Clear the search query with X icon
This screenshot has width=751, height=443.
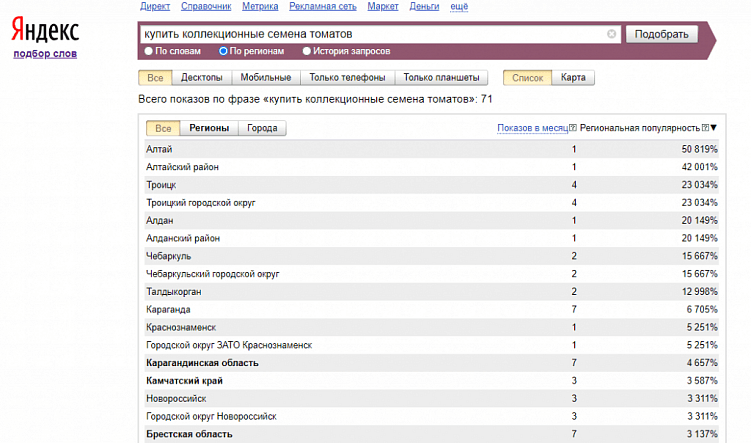pyautogui.click(x=611, y=34)
